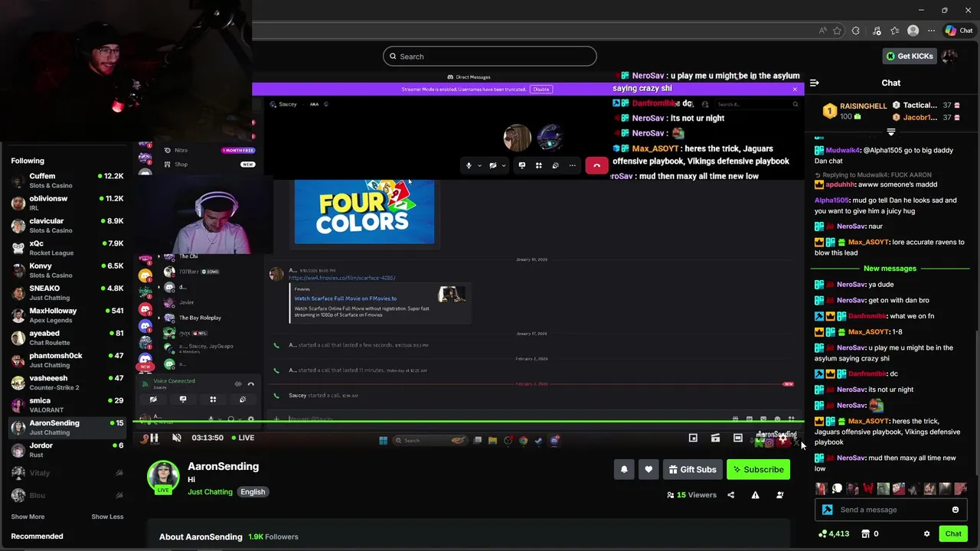
Task: Select the English language tag
Action: (x=253, y=492)
